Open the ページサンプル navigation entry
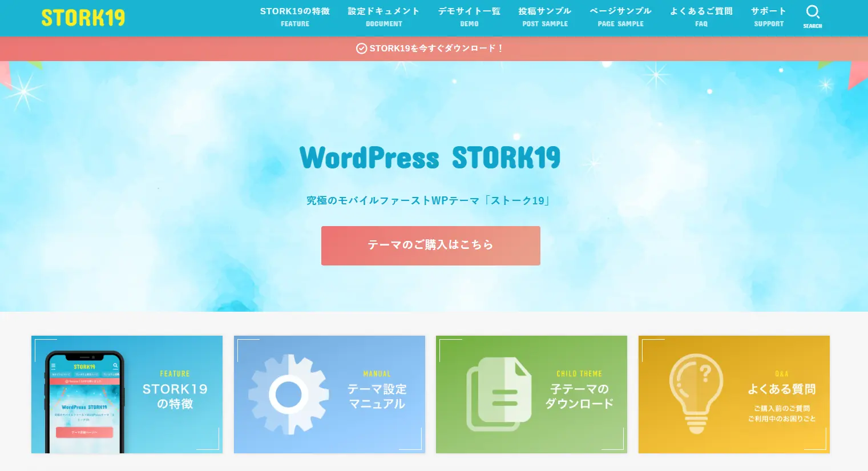 (620, 10)
